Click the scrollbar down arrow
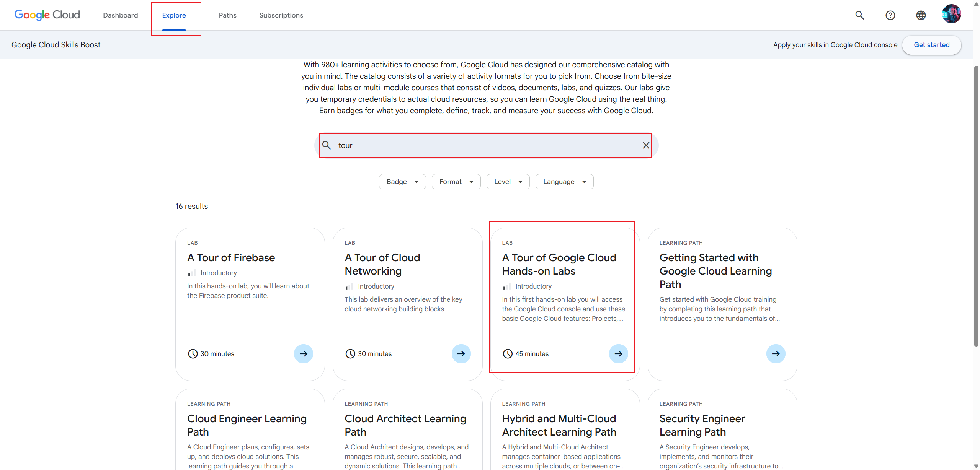 976,466
